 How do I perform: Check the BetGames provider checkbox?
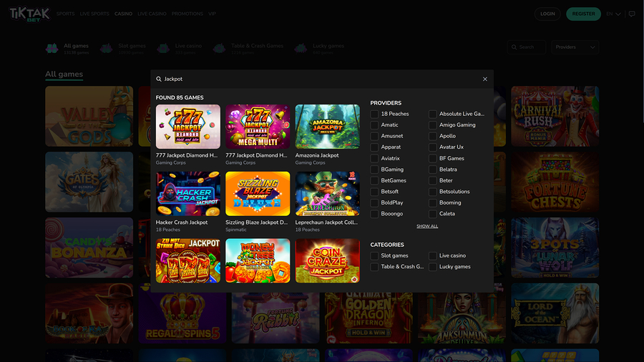click(374, 180)
